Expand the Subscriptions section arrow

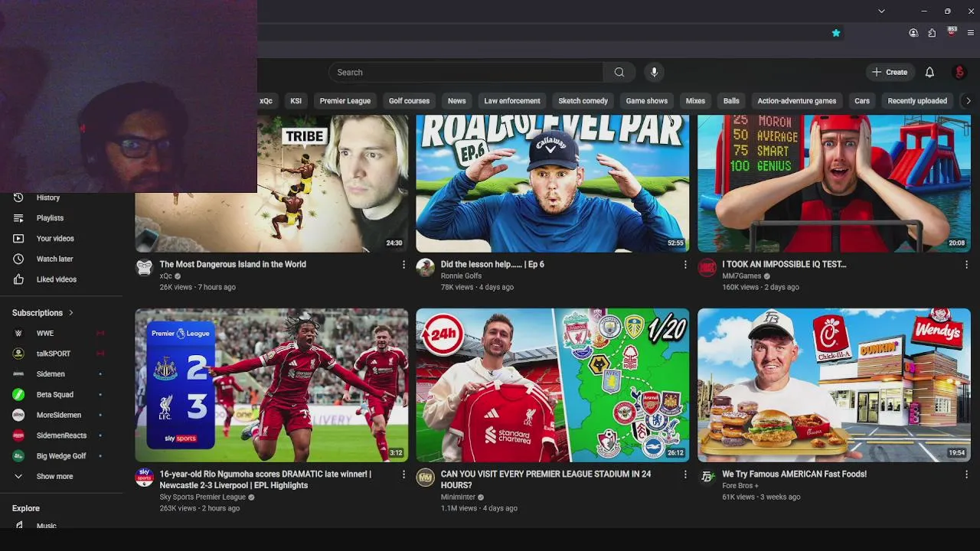point(71,313)
